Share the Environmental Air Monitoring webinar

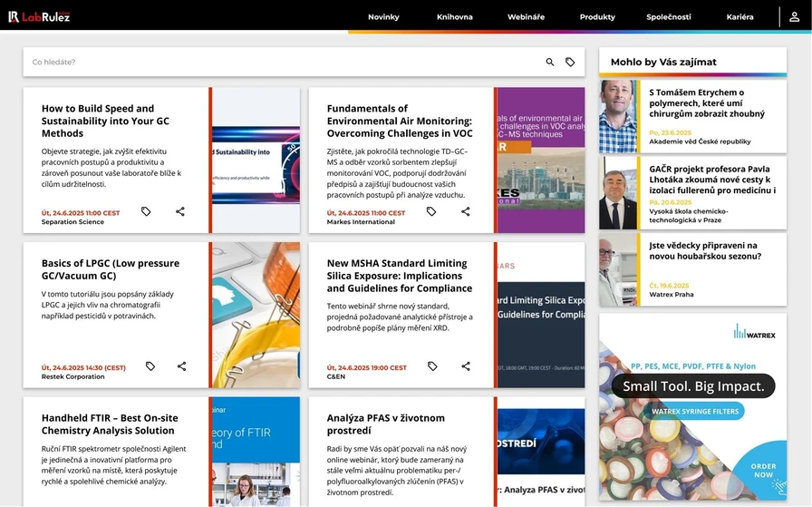[466, 211]
